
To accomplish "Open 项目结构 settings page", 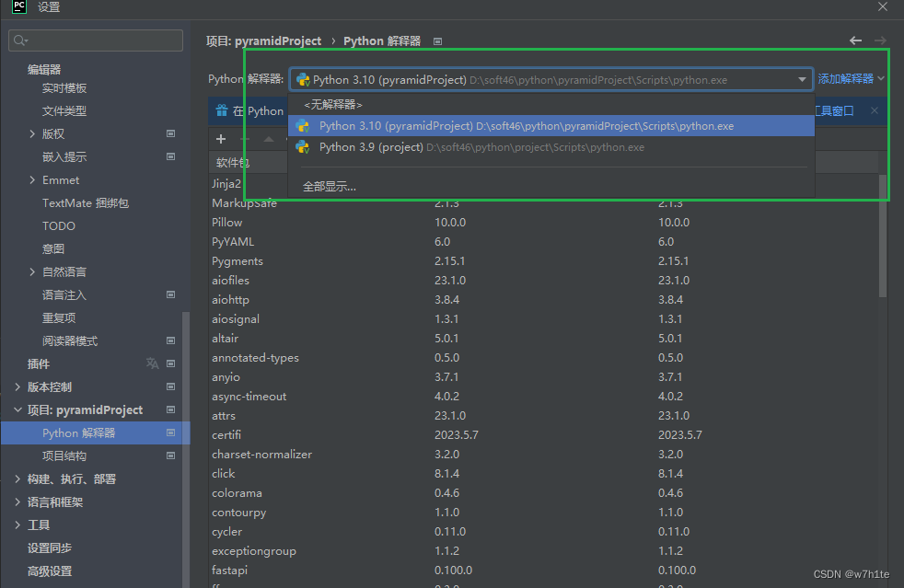I will (x=64, y=456).
